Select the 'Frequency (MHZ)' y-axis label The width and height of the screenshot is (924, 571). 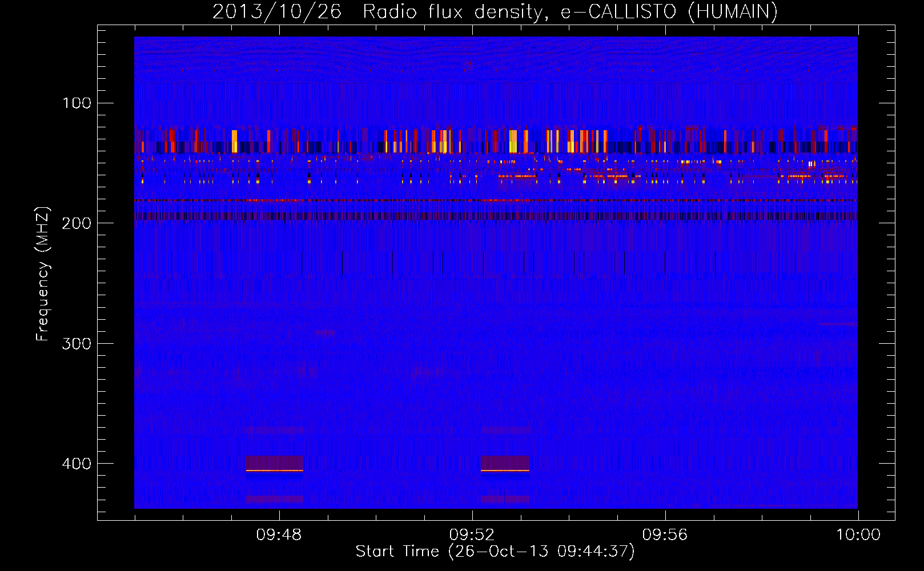tap(43, 274)
